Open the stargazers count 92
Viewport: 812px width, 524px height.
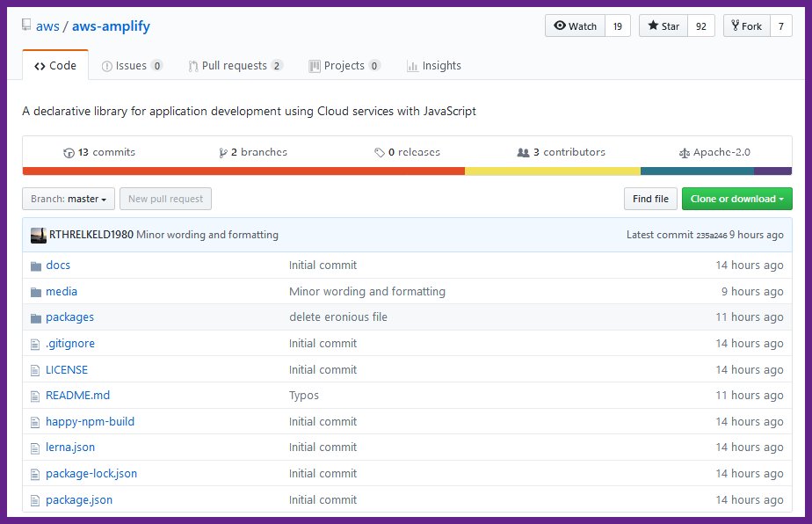(x=701, y=25)
